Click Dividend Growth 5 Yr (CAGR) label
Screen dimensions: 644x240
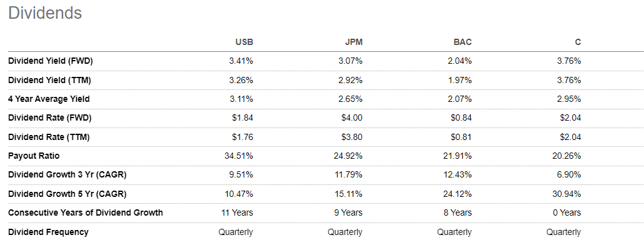(68, 194)
